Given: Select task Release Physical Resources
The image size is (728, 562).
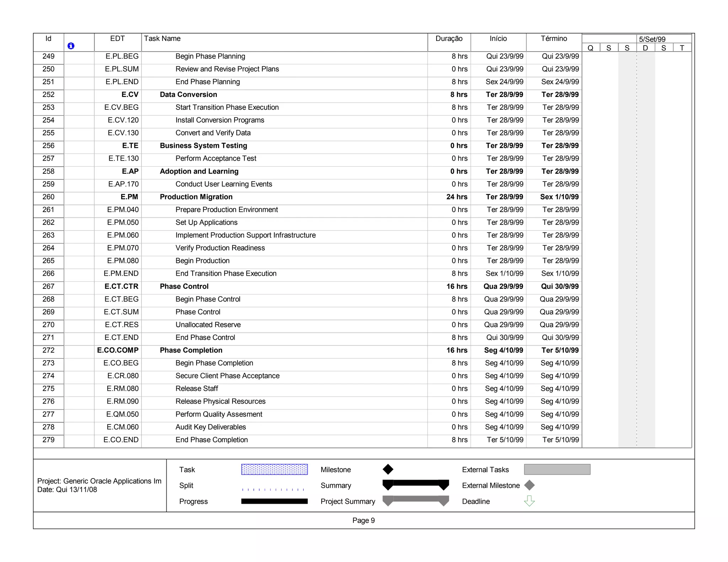Looking at the screenshot, I should pyautogui.click(x=220, y=402).
